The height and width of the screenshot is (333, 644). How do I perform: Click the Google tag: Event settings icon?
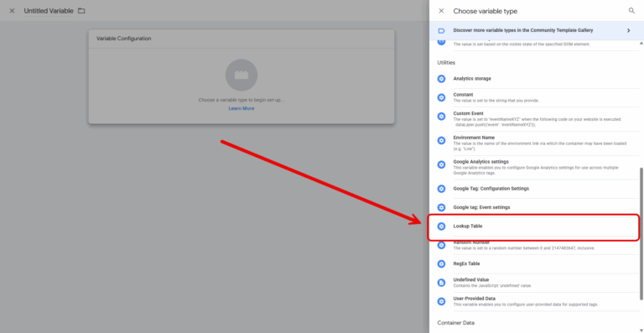coord(441,207)
